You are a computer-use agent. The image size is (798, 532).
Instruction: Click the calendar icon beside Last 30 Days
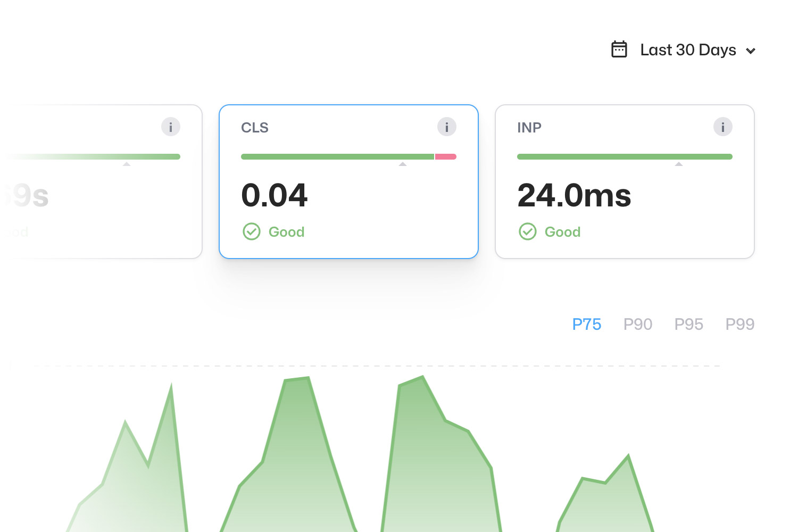click(x=619, y=49)
